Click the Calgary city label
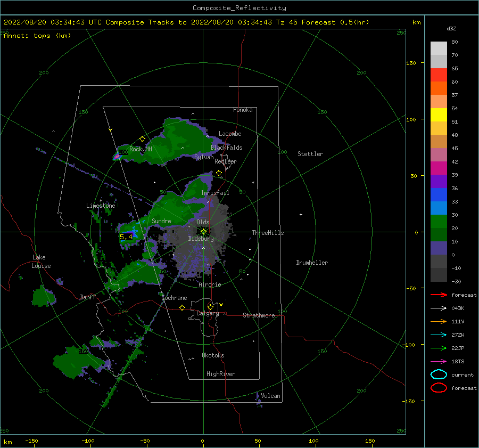This screenshot has height=448, width=479. click(x=208, y=313)
